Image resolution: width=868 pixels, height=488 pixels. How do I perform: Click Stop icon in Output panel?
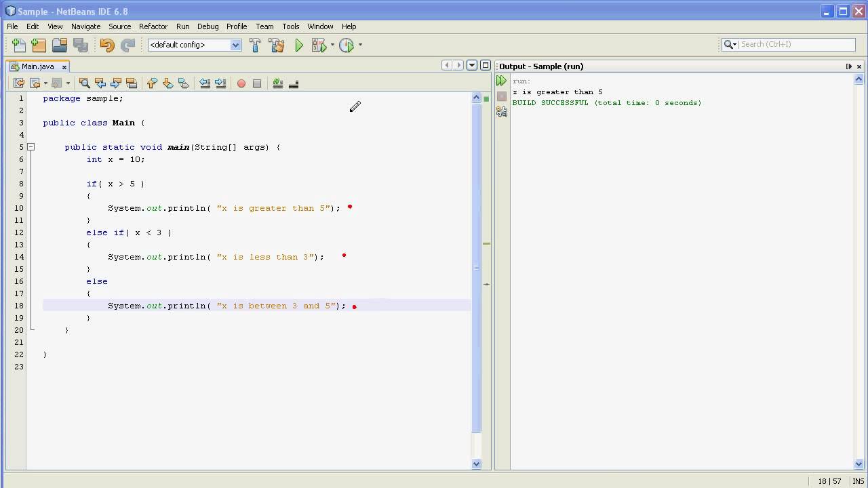click(502, 96)
